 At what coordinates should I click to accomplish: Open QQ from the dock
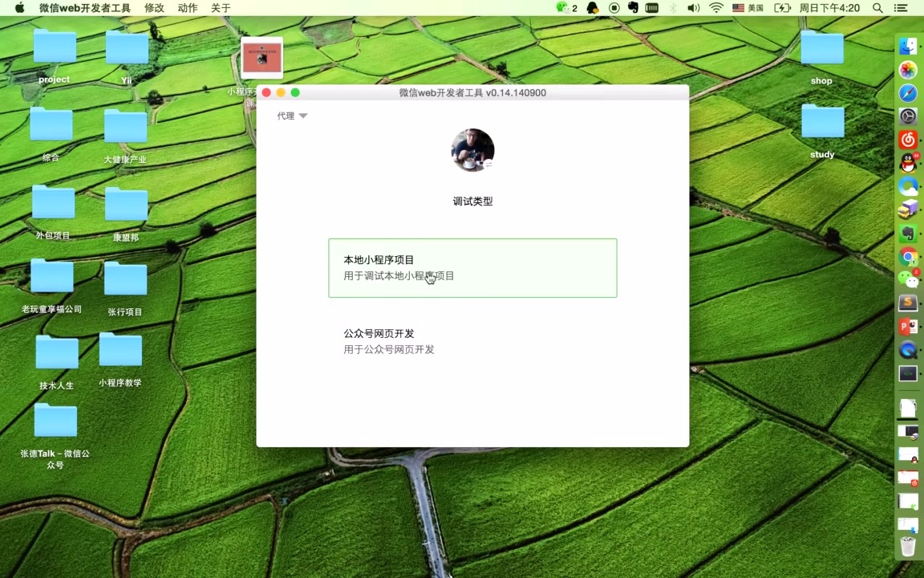pos(908,163)
